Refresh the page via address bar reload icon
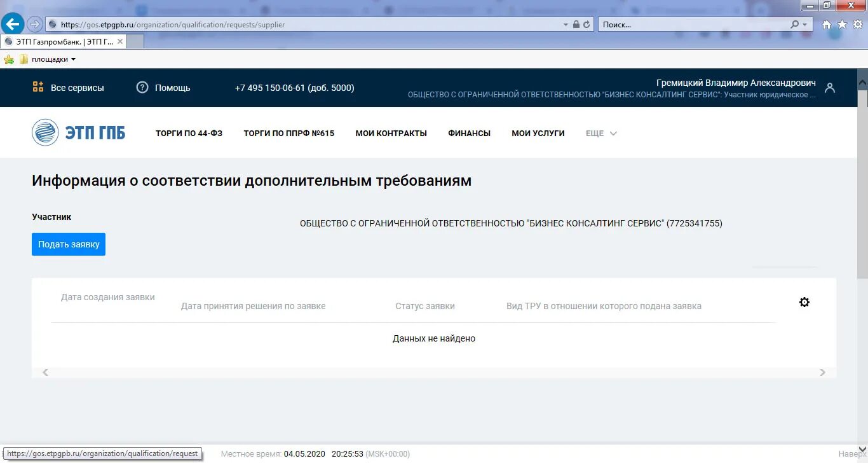 [x=587, y=25]
